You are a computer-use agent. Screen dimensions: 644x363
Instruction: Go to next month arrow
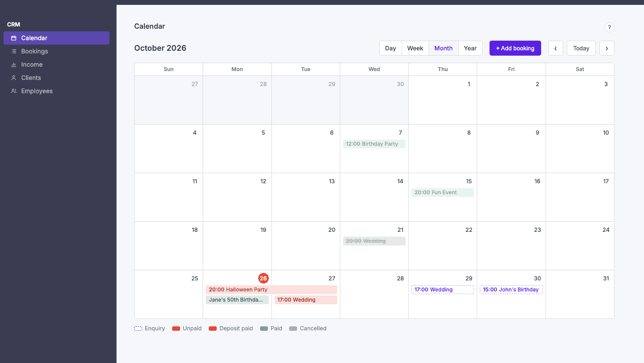coord(607,48)
